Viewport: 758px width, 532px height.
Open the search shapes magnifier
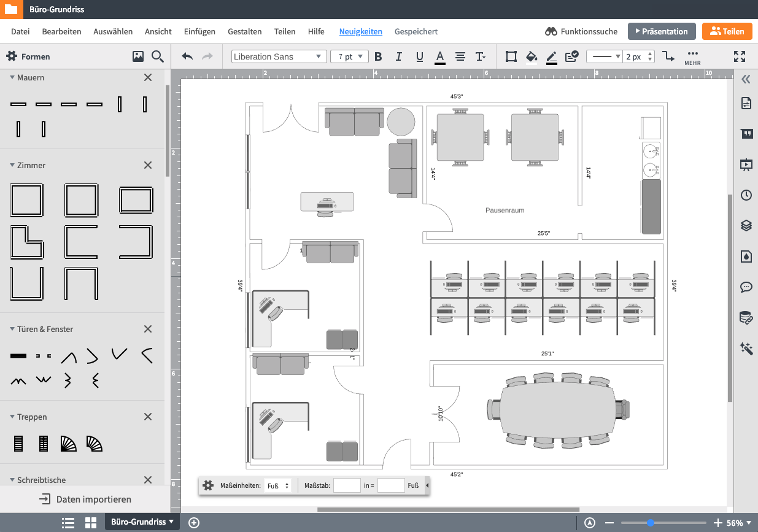pos(158,56)
